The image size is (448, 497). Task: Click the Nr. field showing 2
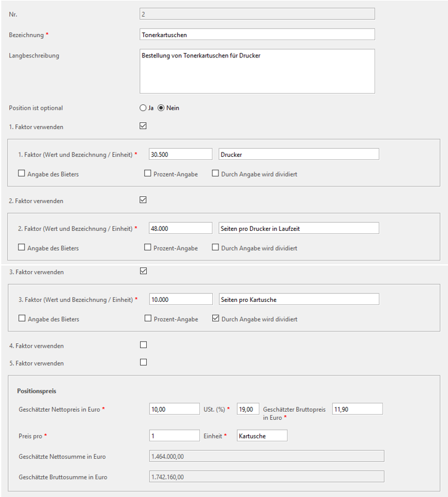[x=257, y=14]
